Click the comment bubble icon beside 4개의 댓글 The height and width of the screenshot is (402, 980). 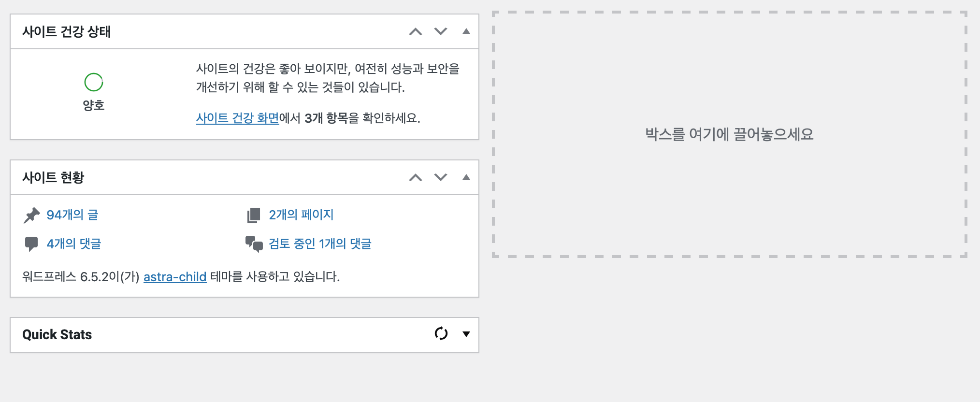click(x=32, y=244)
